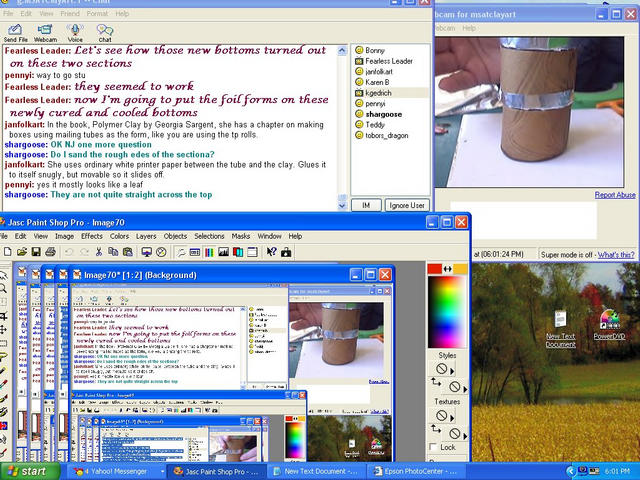
Task: Swap foreground and background colors arrow
Action: click(x=448, y=269)
